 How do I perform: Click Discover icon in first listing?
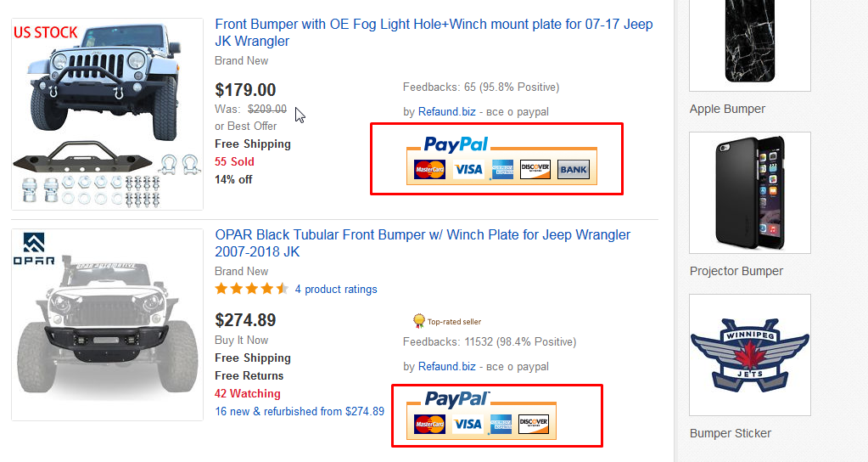click(x=535, y=169)
